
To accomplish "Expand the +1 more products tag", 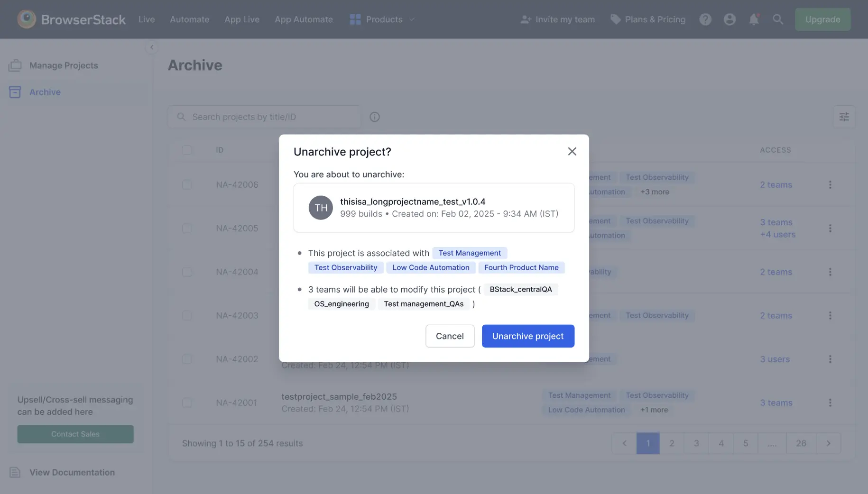I will 654,410.
